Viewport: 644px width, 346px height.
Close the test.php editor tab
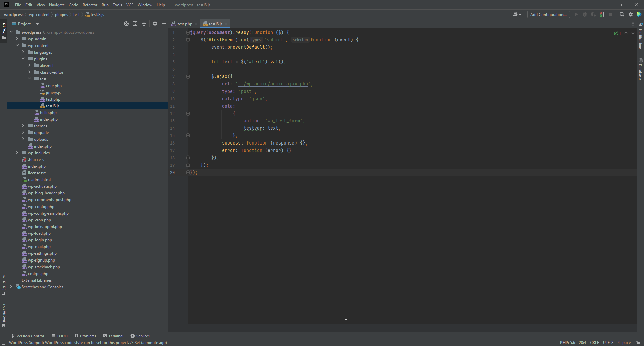[x=196, y=24]
